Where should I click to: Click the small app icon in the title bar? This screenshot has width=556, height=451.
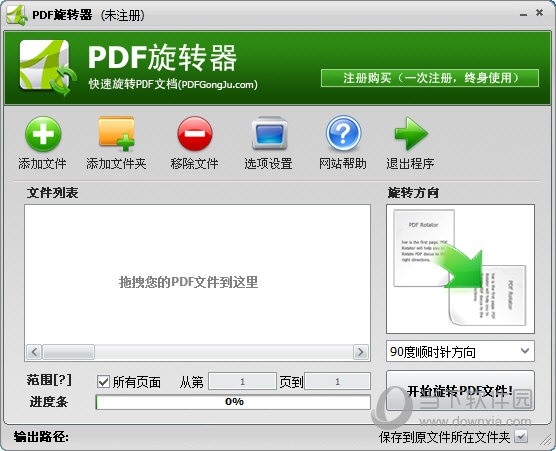(17, 15)
